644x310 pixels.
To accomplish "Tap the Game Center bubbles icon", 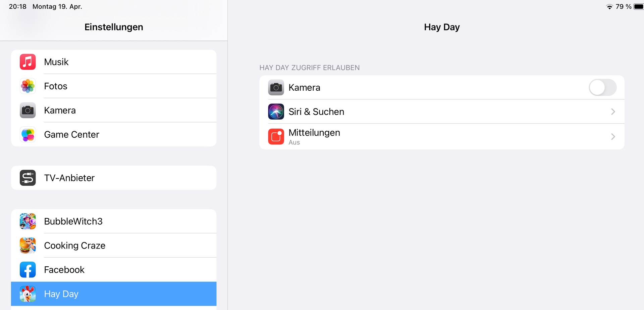I will coord(28,134).
